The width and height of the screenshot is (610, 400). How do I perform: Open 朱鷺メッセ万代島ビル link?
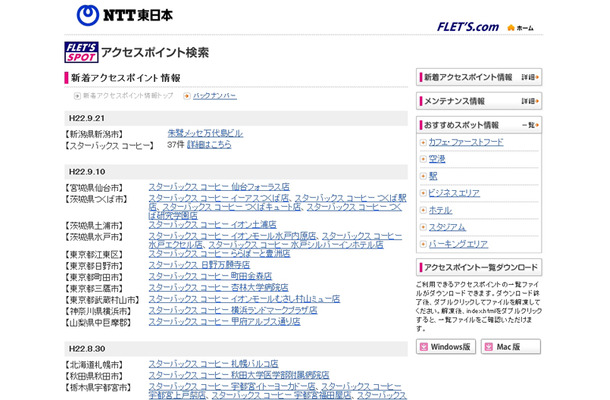tap(205, 133)
